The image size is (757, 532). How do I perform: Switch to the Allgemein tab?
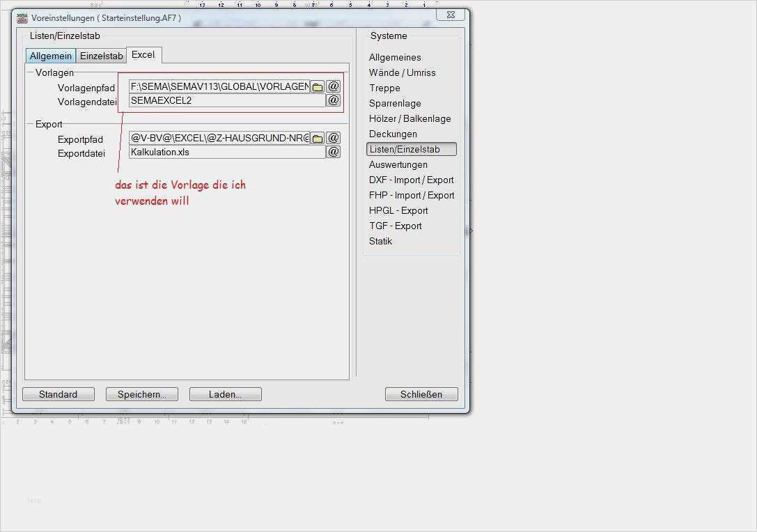[50, 56]
